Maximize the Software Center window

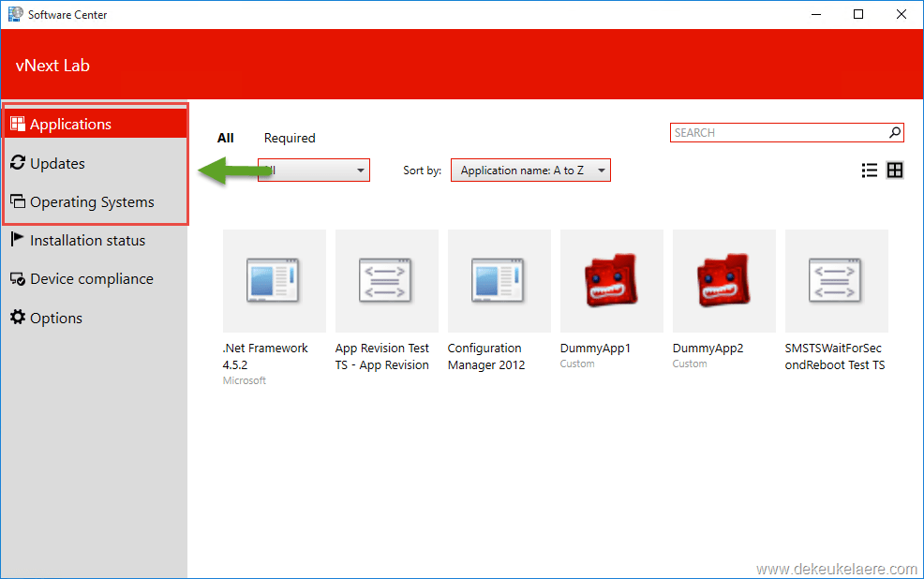(x=858, y=14)
